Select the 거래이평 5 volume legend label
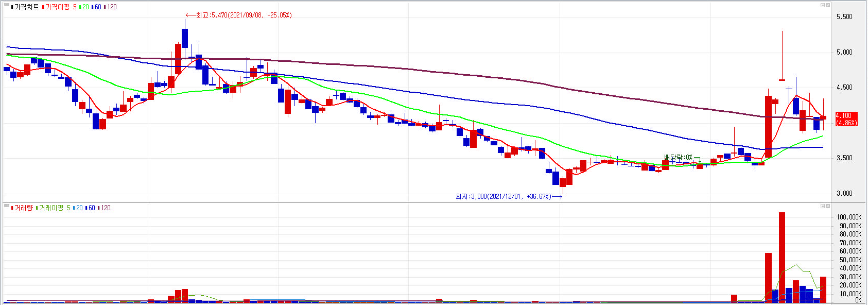Screen dimensions: 868x305 pos(55,208)
